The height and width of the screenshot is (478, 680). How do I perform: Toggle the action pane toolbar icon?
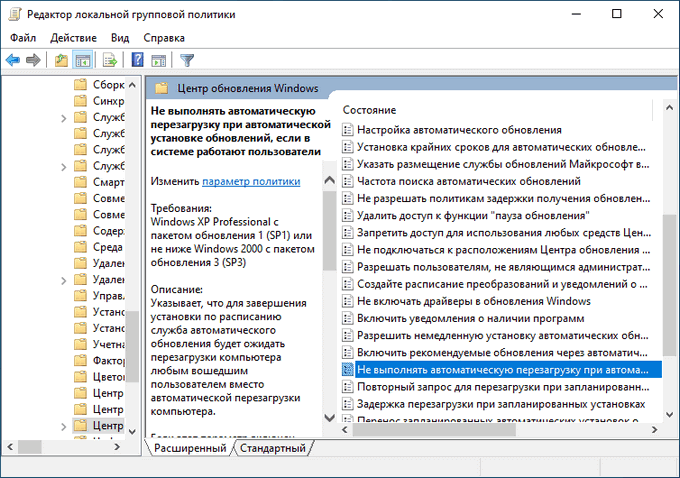click(159, 60)
